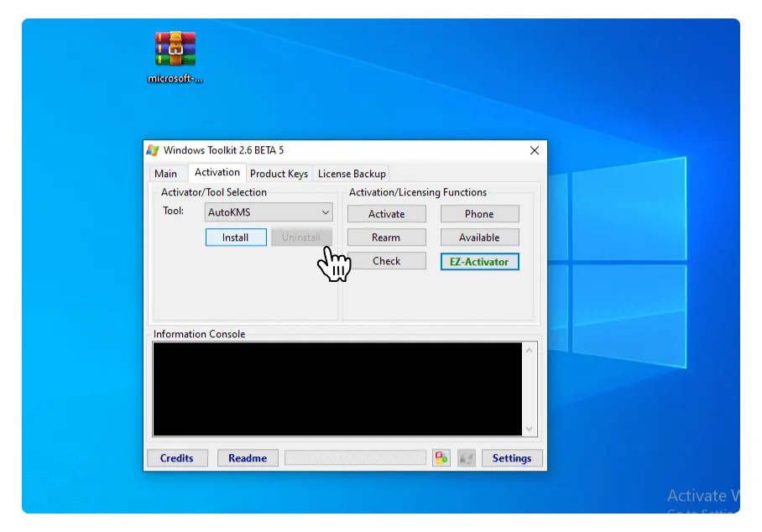Click the Rearm button

point(386,237)
